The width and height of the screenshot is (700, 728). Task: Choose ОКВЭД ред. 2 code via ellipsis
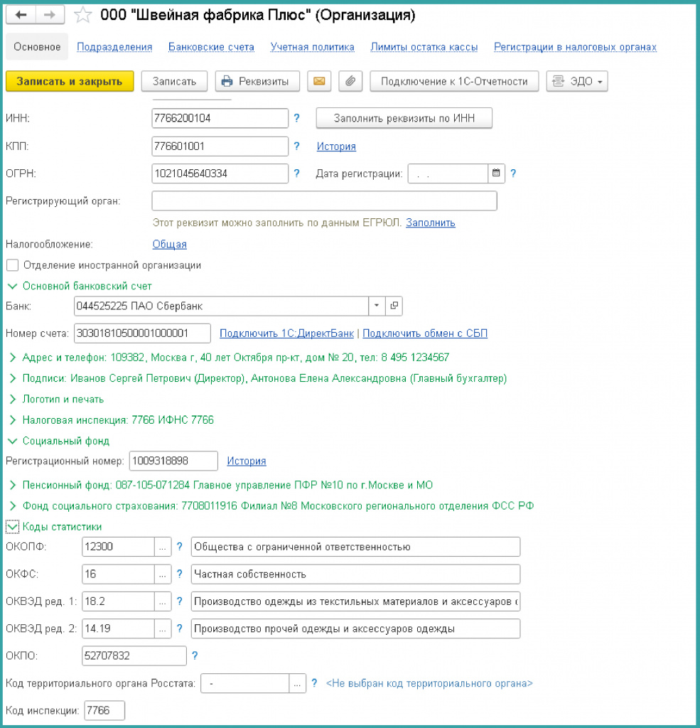click(163, 629)
